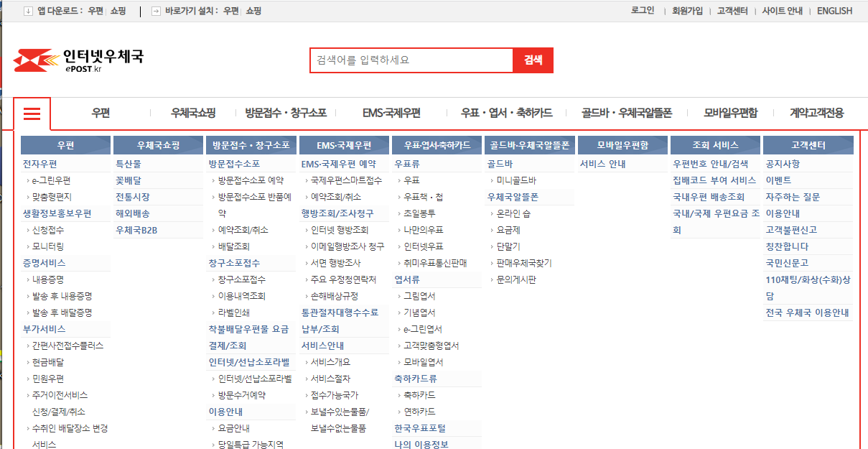
Task: Open the hamburger full-menu icon
Action: [32, 114]
